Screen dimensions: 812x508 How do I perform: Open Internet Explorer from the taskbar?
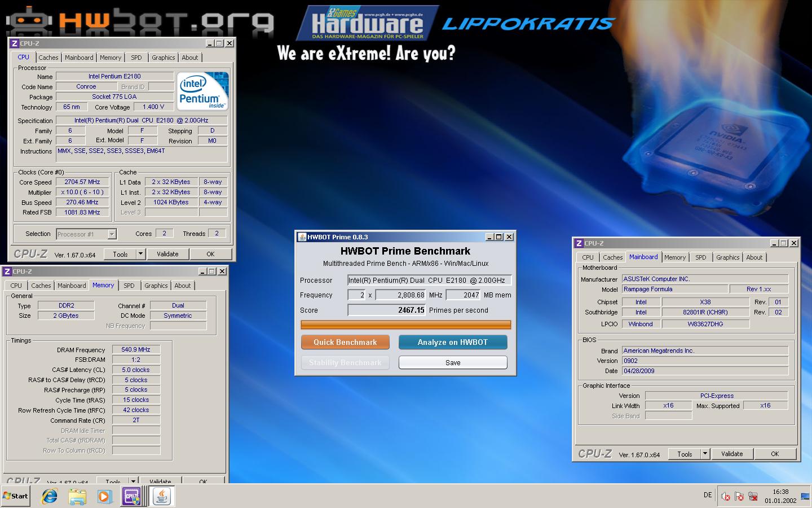pos(50,496)
